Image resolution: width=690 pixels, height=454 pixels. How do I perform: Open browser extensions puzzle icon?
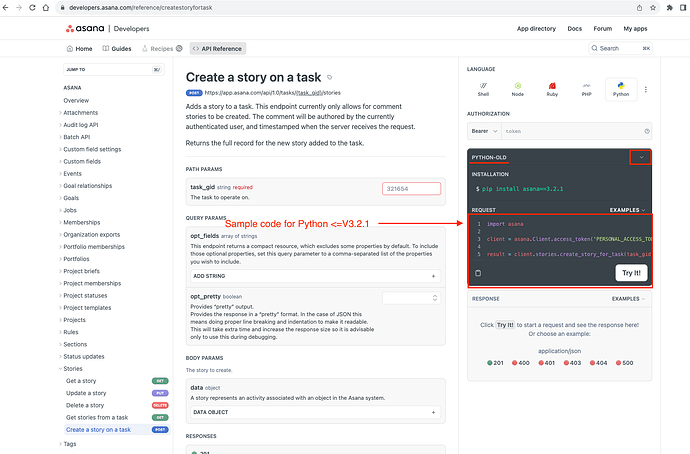[x=670, y=7]
